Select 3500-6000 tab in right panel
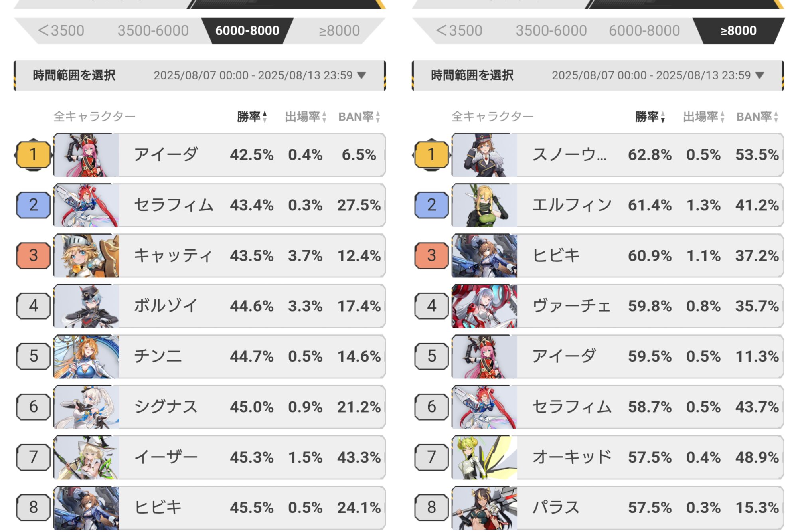This screenshot has height=532, width=798. click(551, 31)
